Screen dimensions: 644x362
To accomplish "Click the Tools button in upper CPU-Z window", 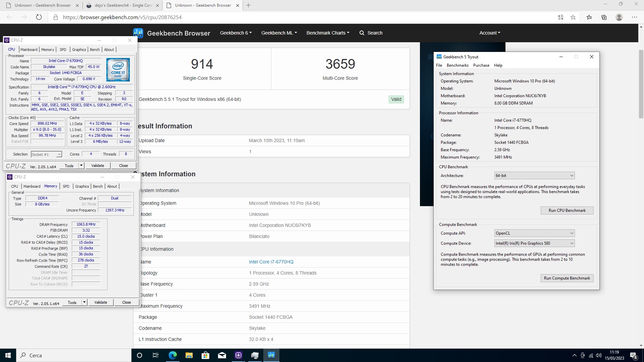I will (69, 166).
